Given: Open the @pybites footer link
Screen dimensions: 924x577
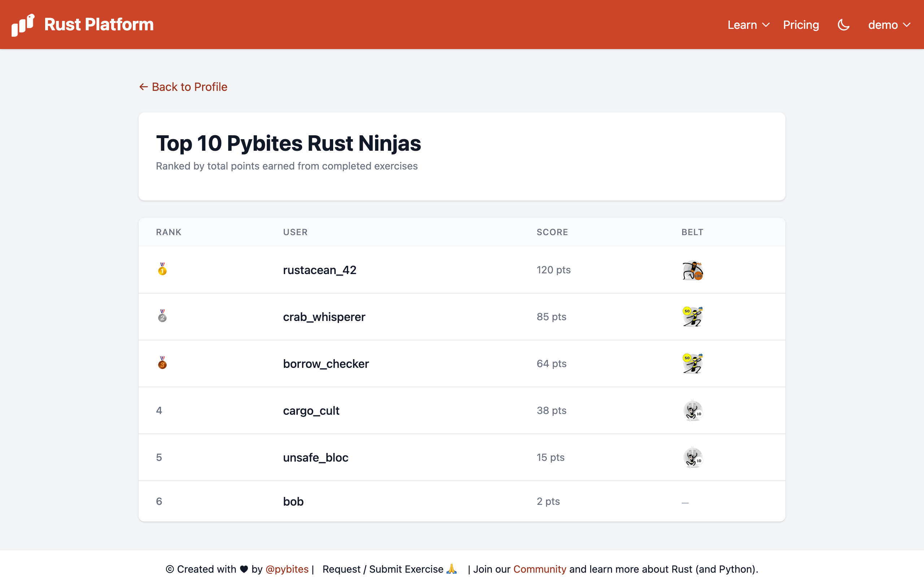Looking at the screenshot, I should 287,569.
